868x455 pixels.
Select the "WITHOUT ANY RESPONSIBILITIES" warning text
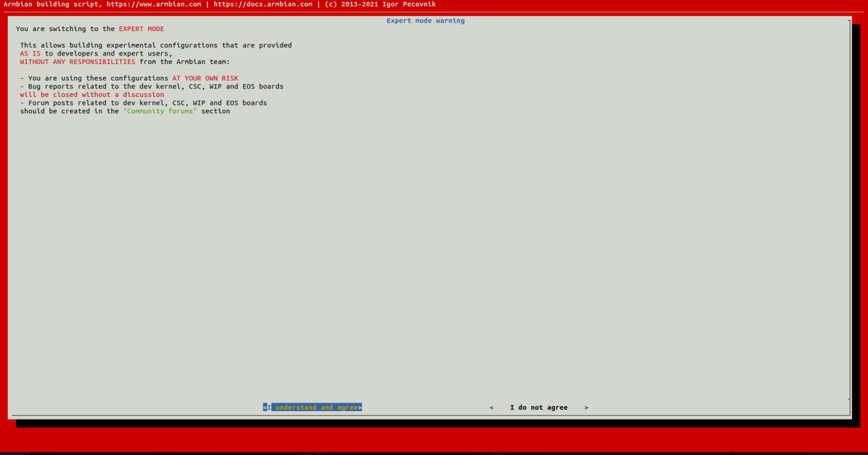tap(77, 62)
